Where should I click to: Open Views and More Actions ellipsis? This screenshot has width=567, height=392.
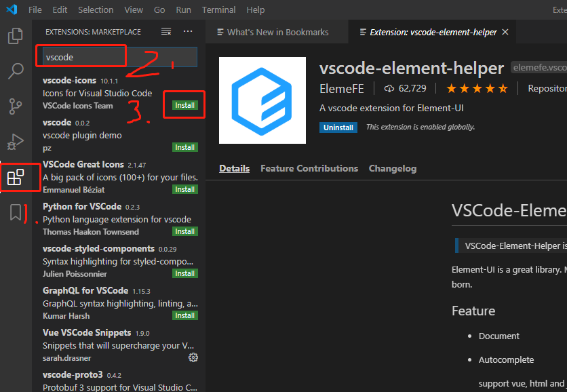188,31
